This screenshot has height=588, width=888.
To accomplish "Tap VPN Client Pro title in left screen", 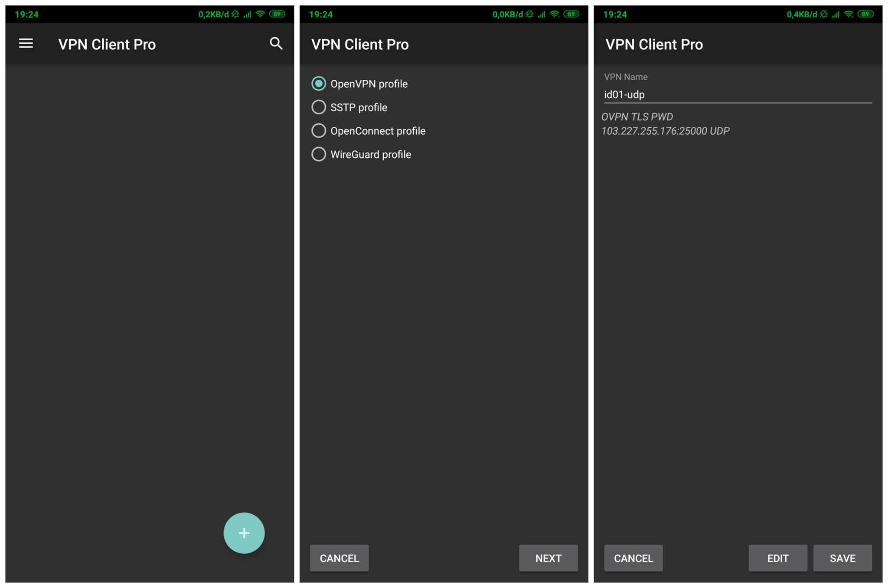I will (107, 44).
